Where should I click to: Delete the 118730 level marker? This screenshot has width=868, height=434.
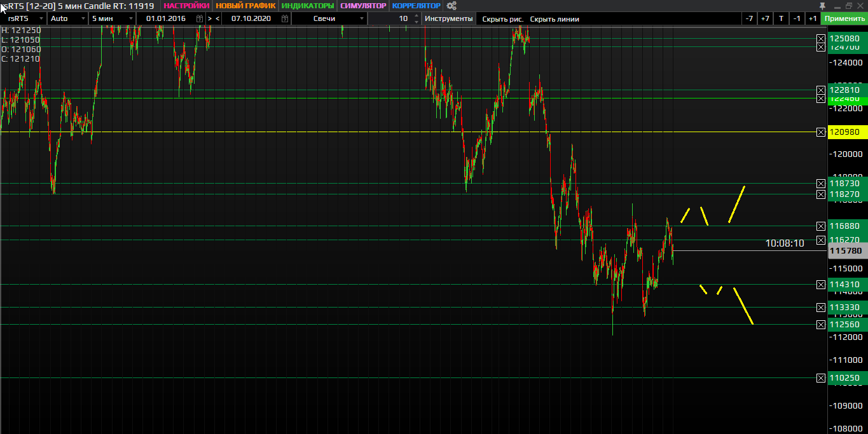coord(820,184)
